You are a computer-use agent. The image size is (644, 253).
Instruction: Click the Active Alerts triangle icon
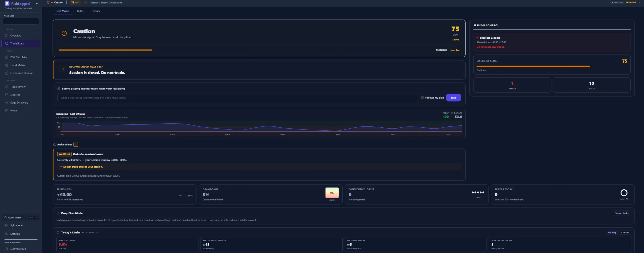(x=54, y=144)
